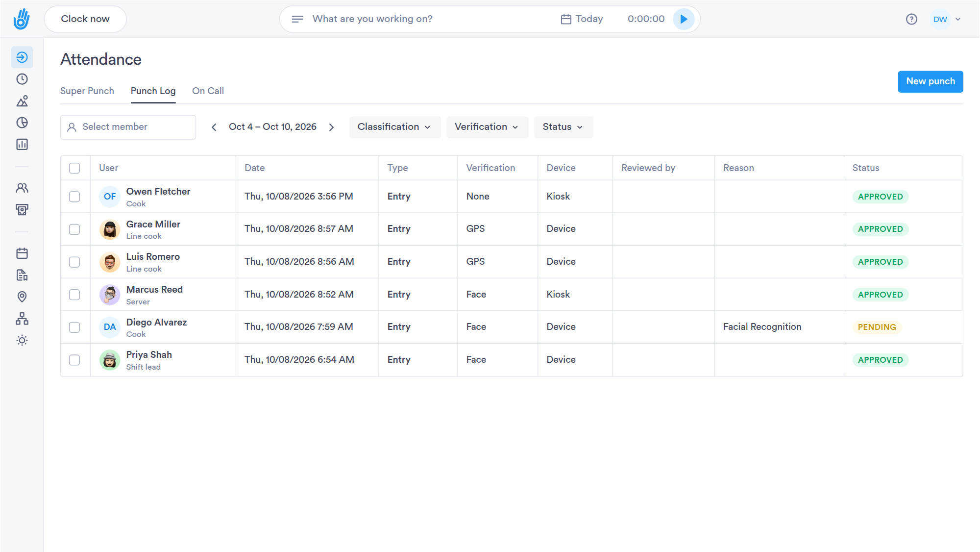Click the date range Oct 4 – Oct 10
This screenshot has height=552, width=980.
272,127
